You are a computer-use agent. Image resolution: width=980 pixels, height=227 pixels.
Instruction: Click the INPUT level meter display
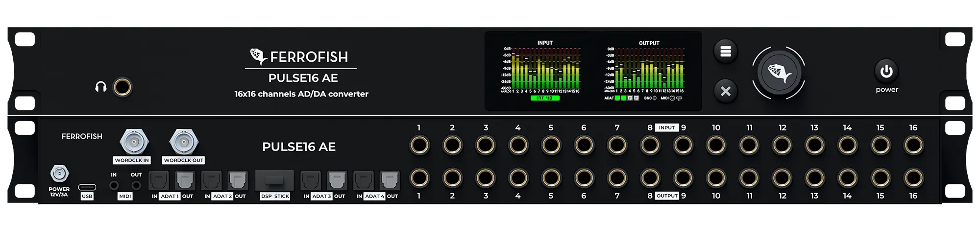[544, 69]
